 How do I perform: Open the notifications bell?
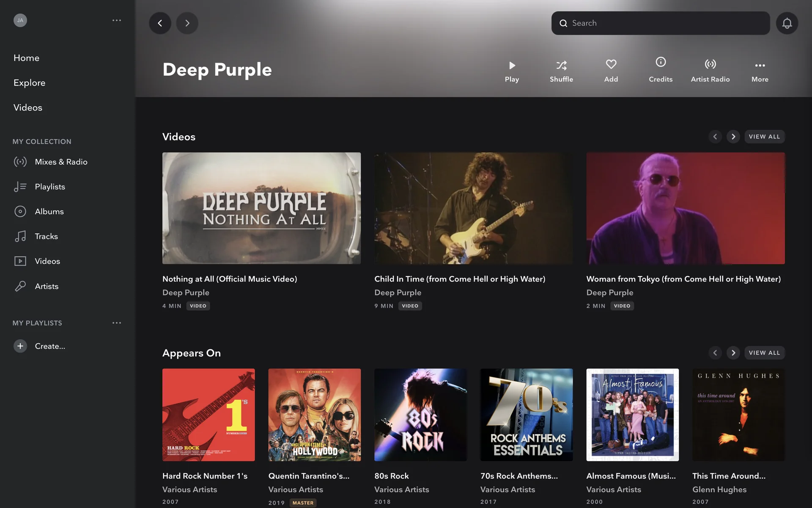pyautogui.click(x=787, y=23)
